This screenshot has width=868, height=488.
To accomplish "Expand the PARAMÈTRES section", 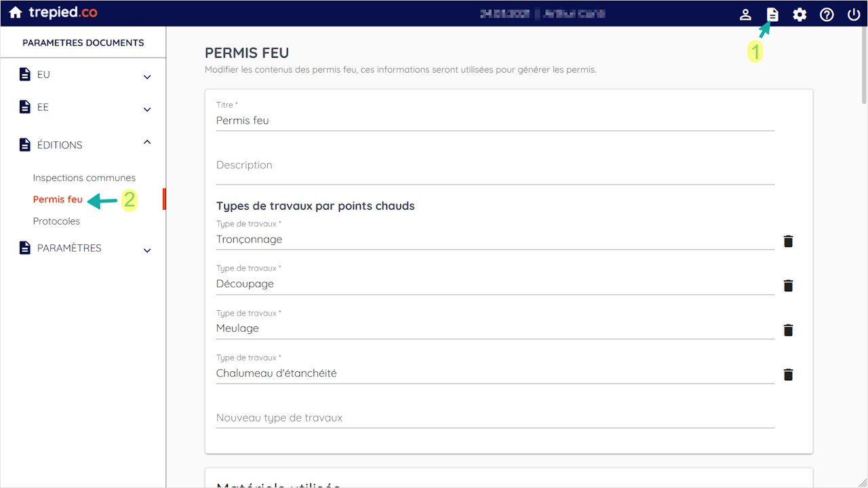I will click(x=147, y=250).
